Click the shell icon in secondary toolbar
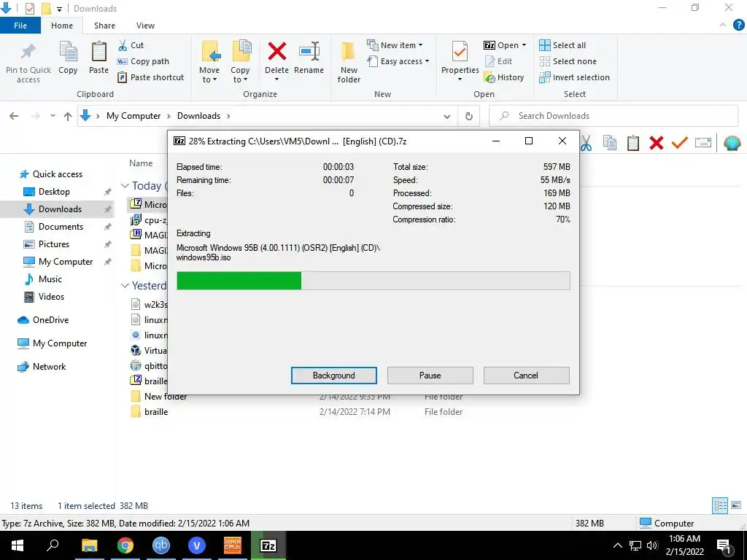The image size is (747, 560). pyautogui.click(x=732, y=143)
